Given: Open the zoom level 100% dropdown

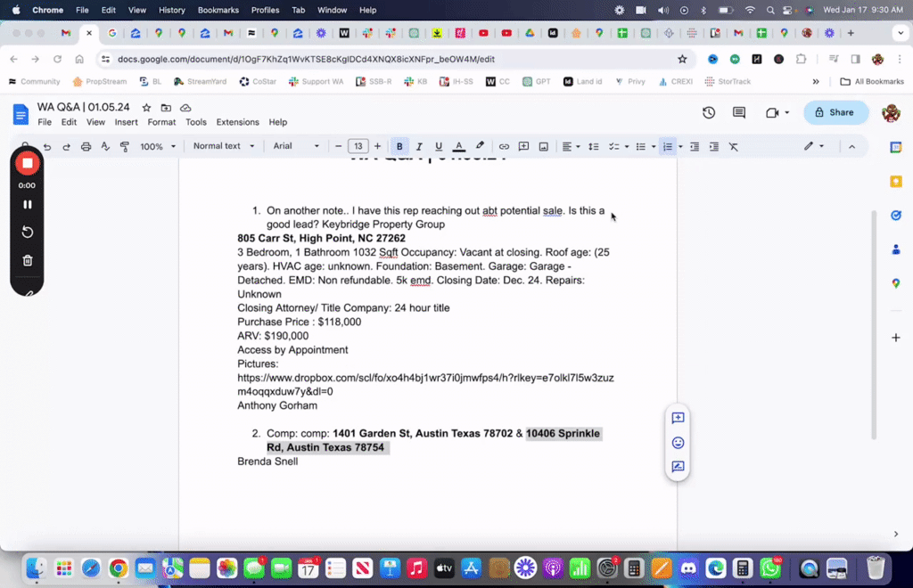Looking at the screenshot, I should 157,147.
